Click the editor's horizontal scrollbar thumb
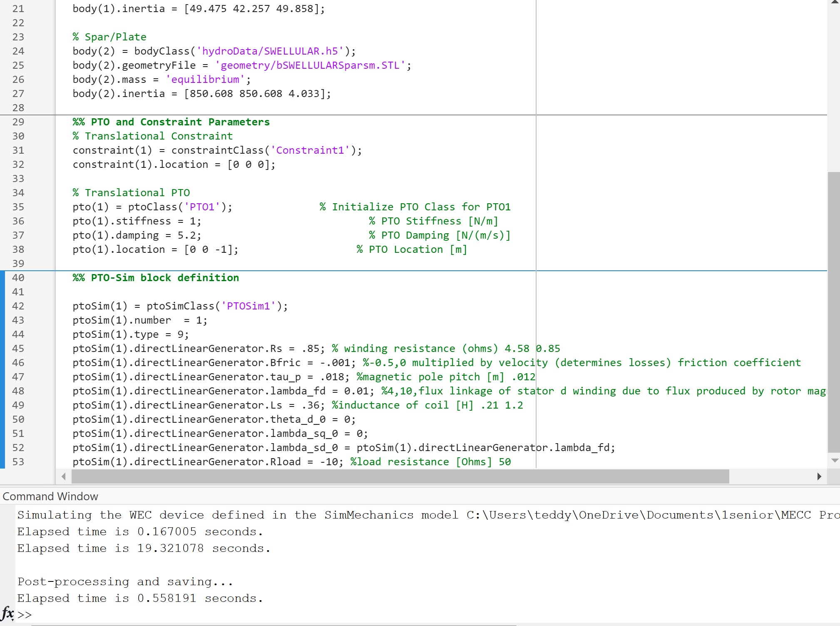 pos(400,476)
